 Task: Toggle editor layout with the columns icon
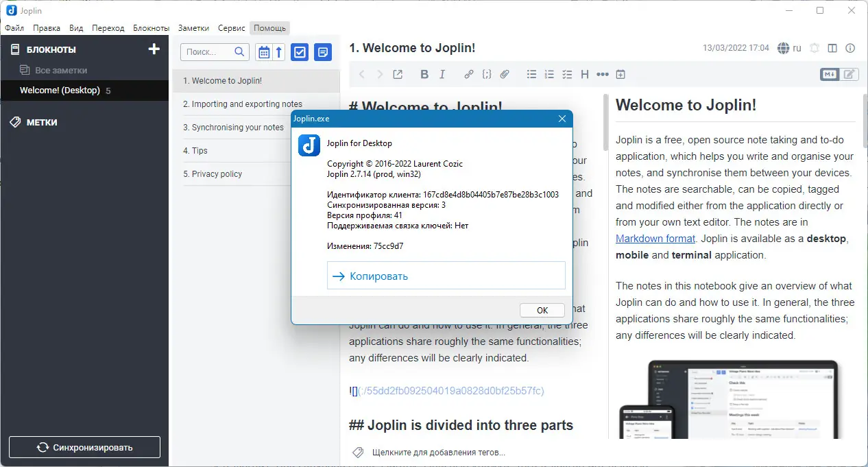832,49
